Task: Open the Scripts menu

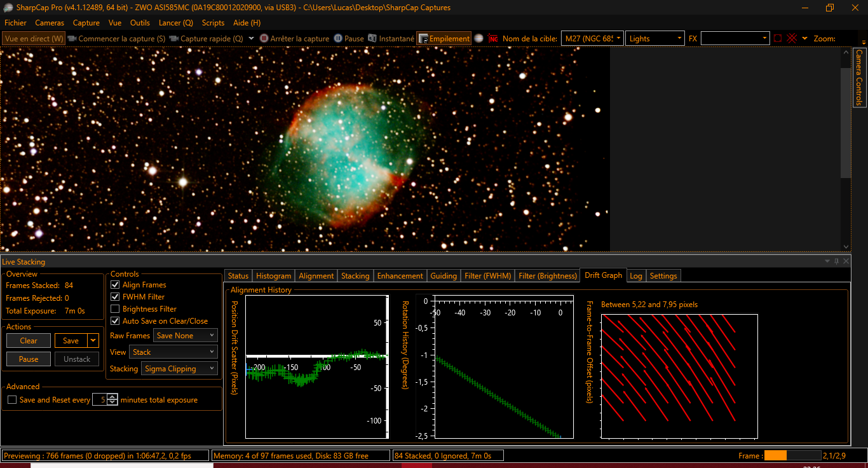Action: 213,22
